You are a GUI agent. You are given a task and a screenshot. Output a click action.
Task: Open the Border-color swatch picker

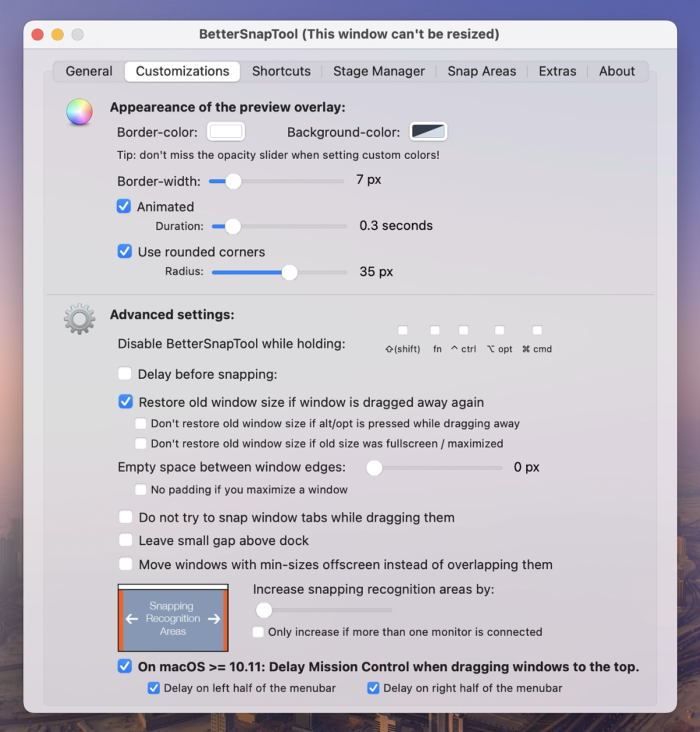[x=226, y=131]
